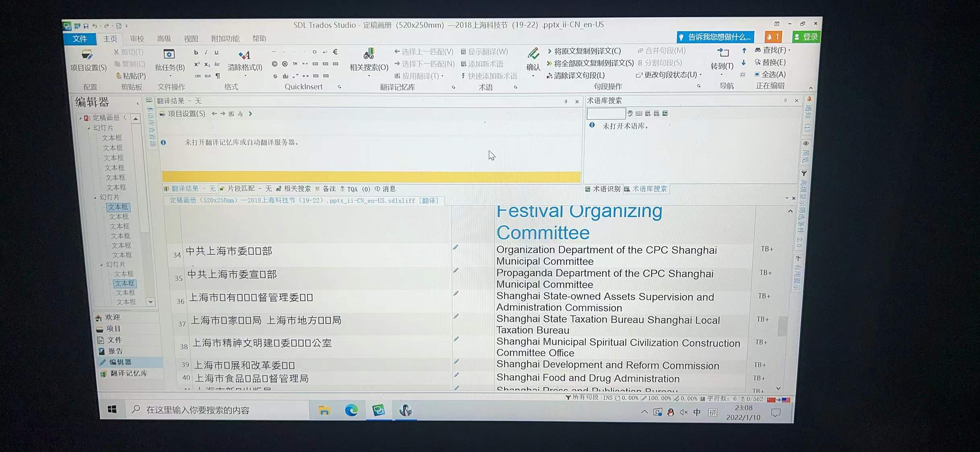This screenshot has height=452, width=980.
Task: Toggle show non-printing paragraph marks
Action: click(218, 76)
